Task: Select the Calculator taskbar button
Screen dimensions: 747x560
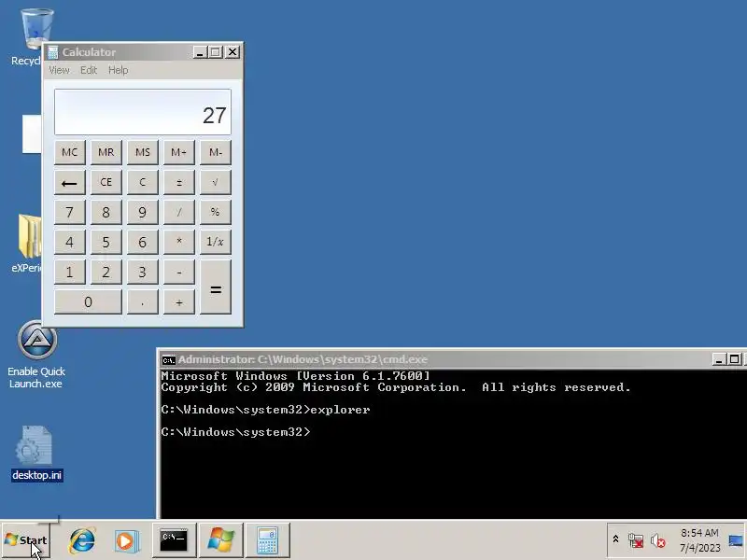Action: (x=268, y=540)
